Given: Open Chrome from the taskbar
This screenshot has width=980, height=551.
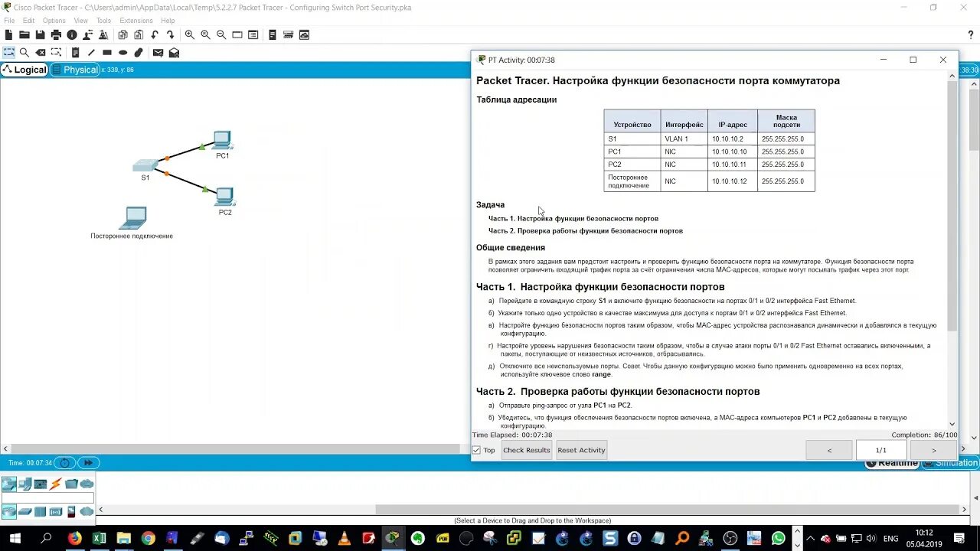Looking at the screenshot, I should click(x=148, y=538).
